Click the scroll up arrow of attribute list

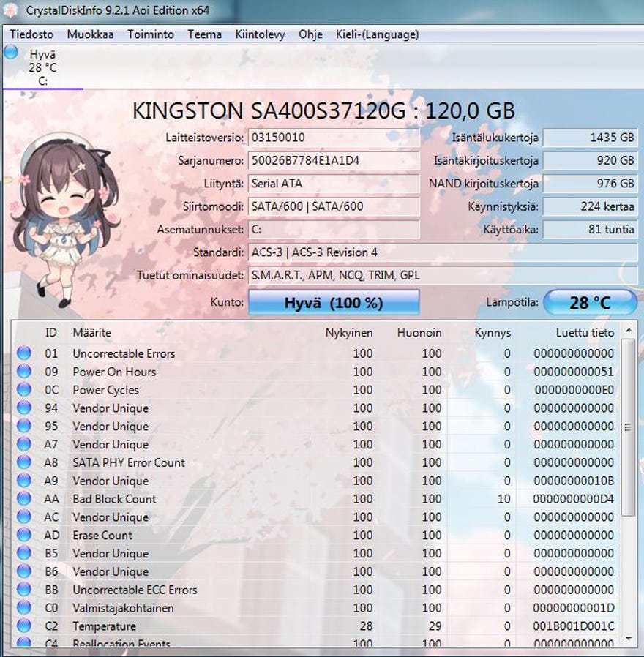(629, 331)
